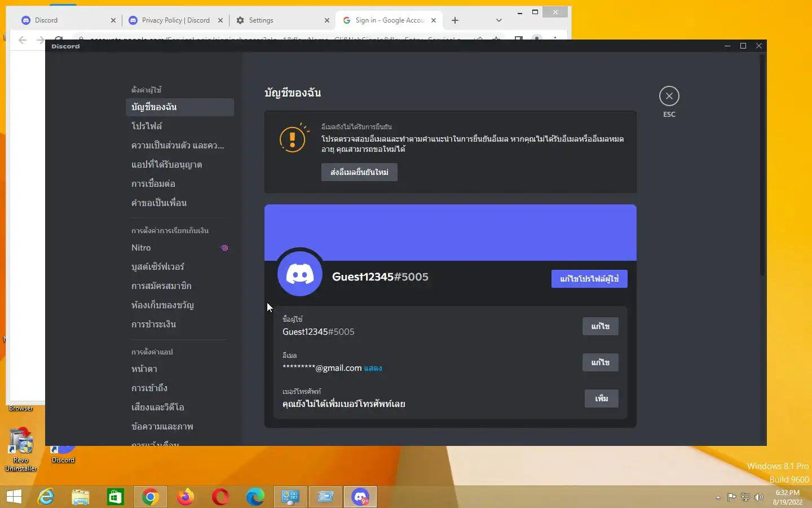Open the โปรไฟล์ settings section

coord(180,126)
